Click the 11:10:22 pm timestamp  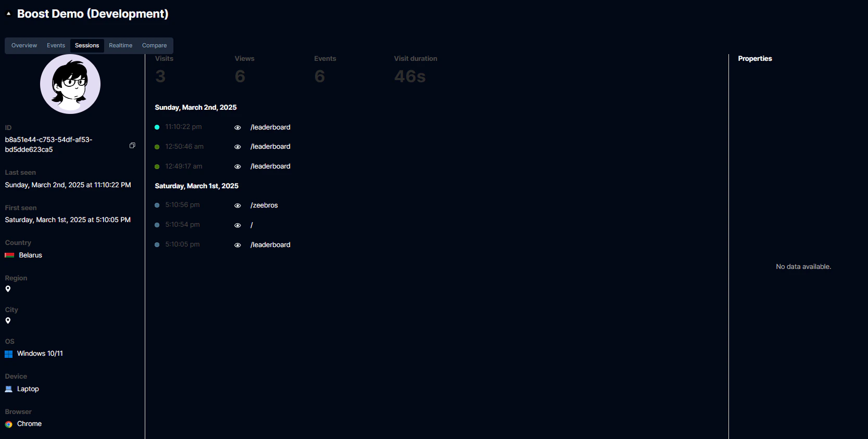click(183, 127)
